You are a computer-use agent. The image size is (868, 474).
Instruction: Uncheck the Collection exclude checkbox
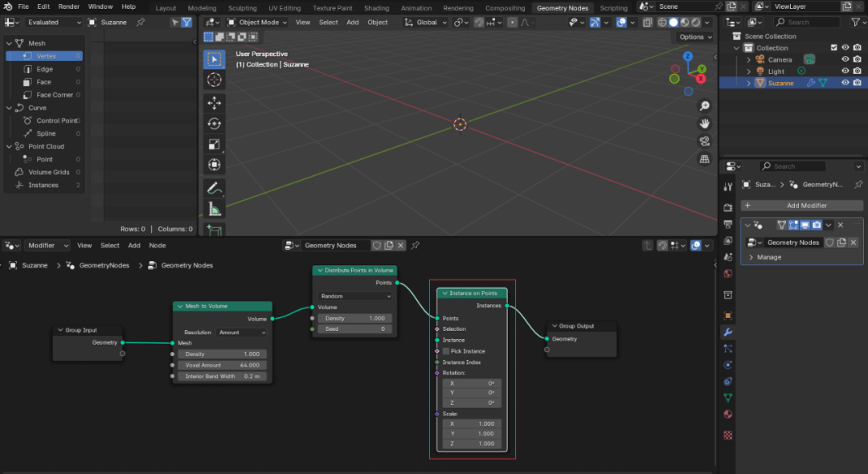pos(833,48)
